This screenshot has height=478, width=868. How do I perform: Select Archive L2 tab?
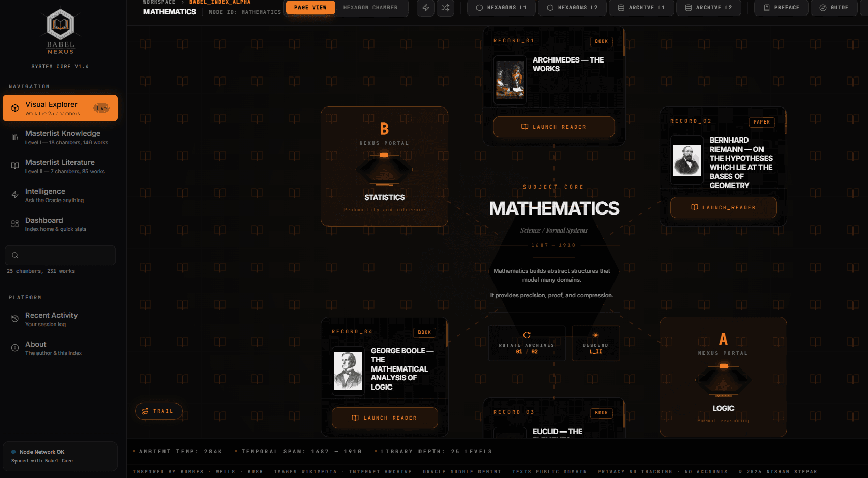pyautogui.click(x=709, y=8)
